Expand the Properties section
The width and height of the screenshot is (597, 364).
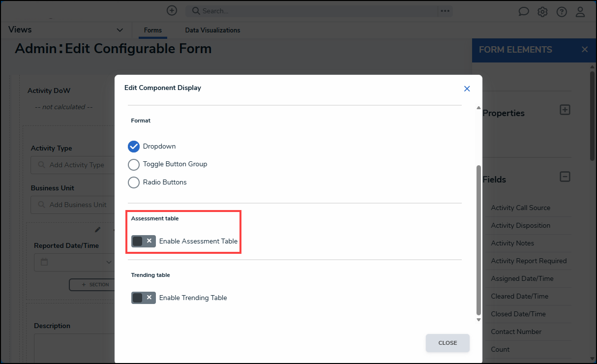pyautogui.click(x=565, y=110)
